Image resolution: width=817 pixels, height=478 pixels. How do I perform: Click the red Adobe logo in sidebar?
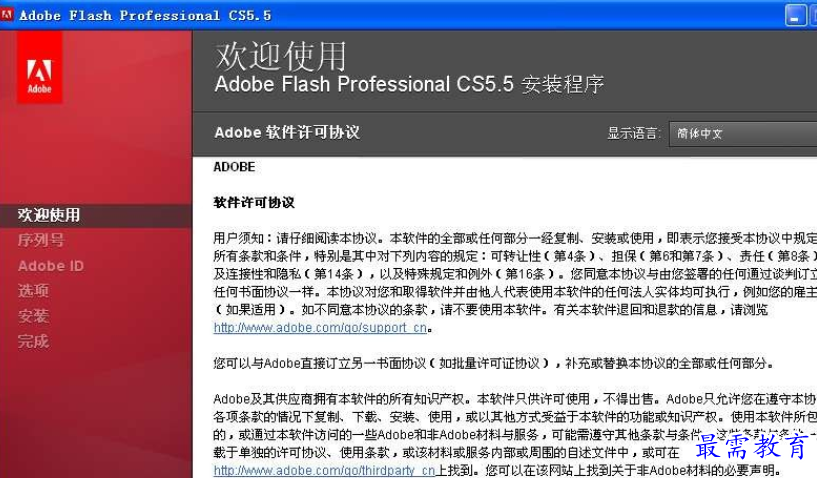(40, 67)
